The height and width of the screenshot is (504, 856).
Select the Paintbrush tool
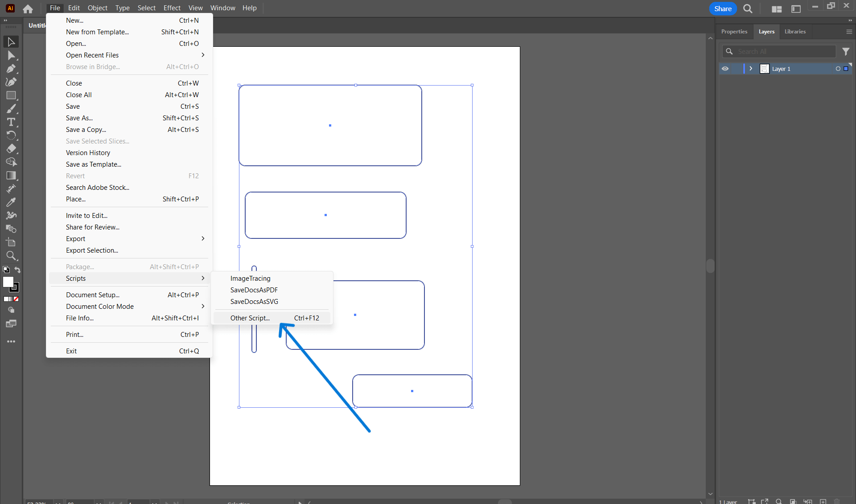click(x=11, y=109)
